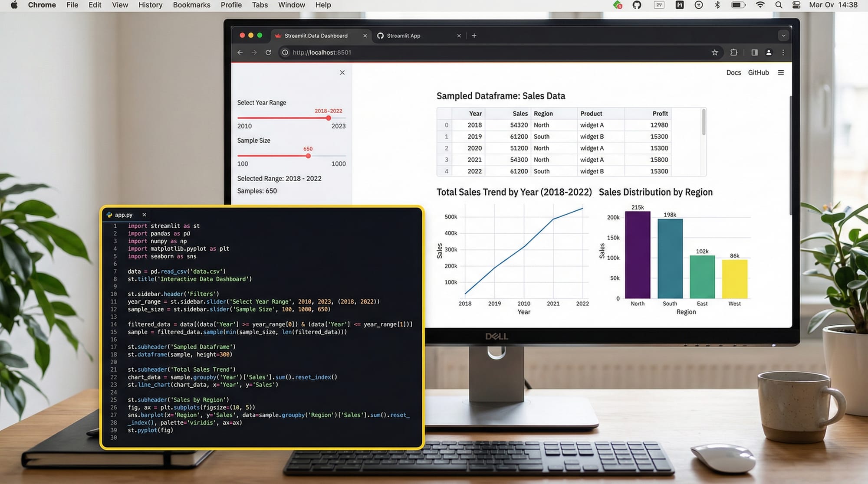
Task: Open the GitHub link
Action: [x=758, y=72]
